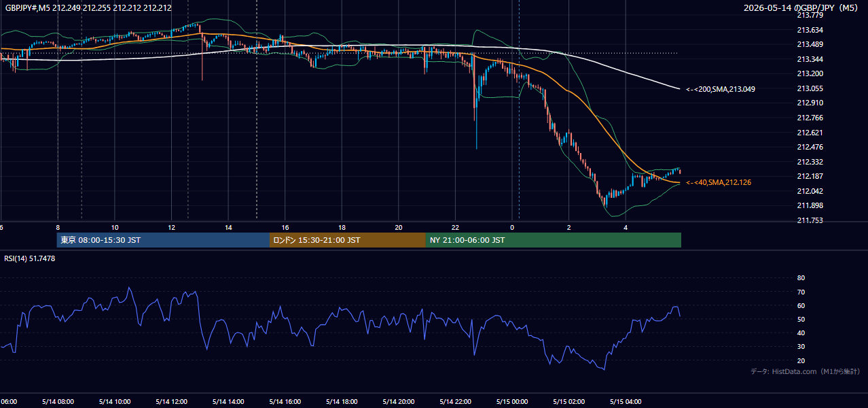Click the RSI(14) 51.7478 indicator label
868x408 pixels.
tap(30, 258)
